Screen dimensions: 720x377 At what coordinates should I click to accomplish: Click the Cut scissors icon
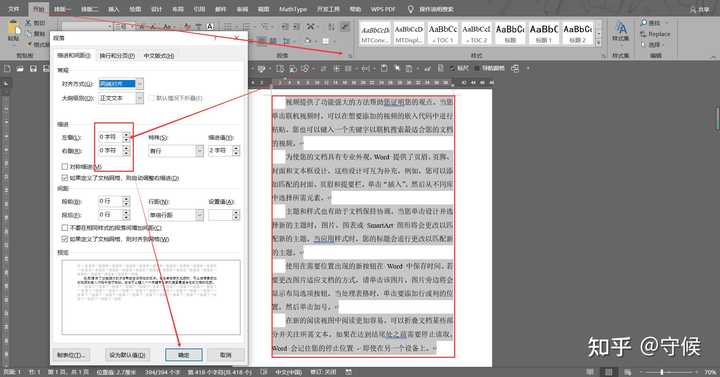(28, 23)
